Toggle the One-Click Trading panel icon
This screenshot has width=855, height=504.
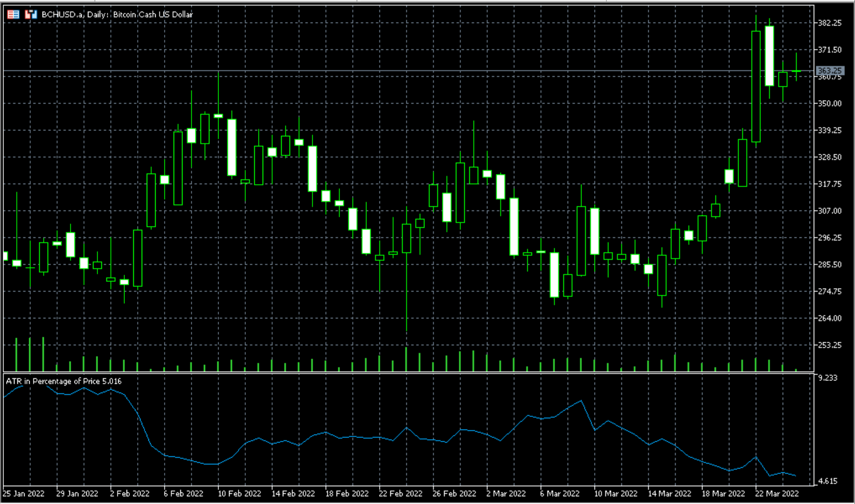(31, 14)
